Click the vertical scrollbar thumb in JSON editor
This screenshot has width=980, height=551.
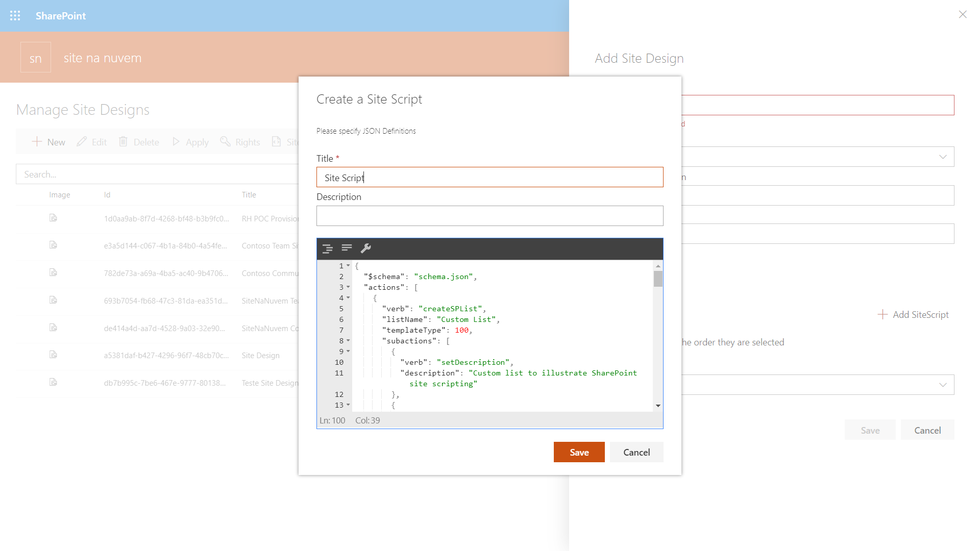pyautogui.click(x=658, y=279)
